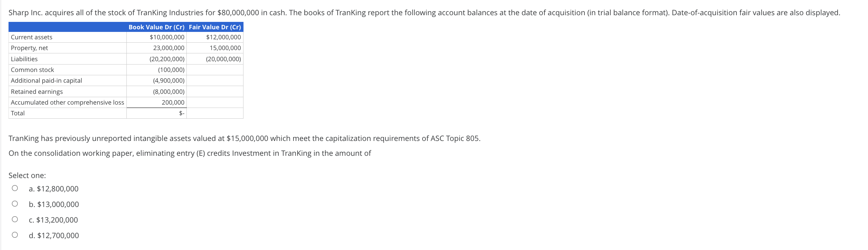Select the 'Additional paid-in capital' row
The width and height of the screenshot is (868, 250).
pos(46,80)
